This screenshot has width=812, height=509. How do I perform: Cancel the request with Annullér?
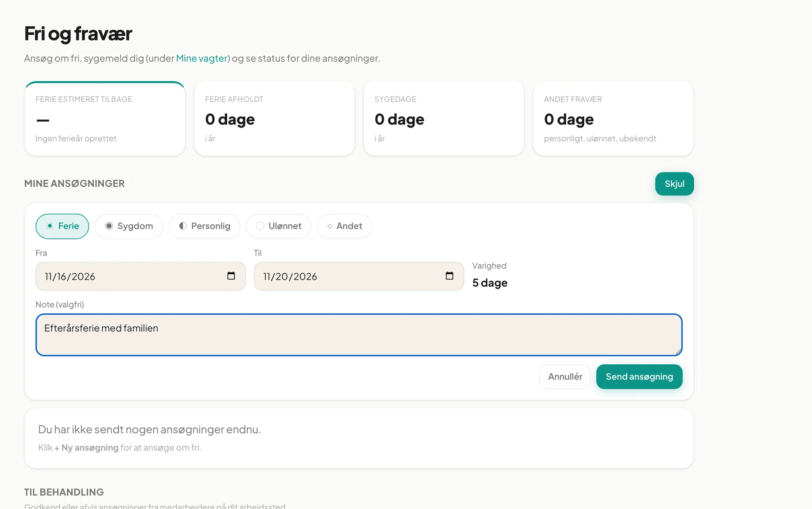pos(565,376)
